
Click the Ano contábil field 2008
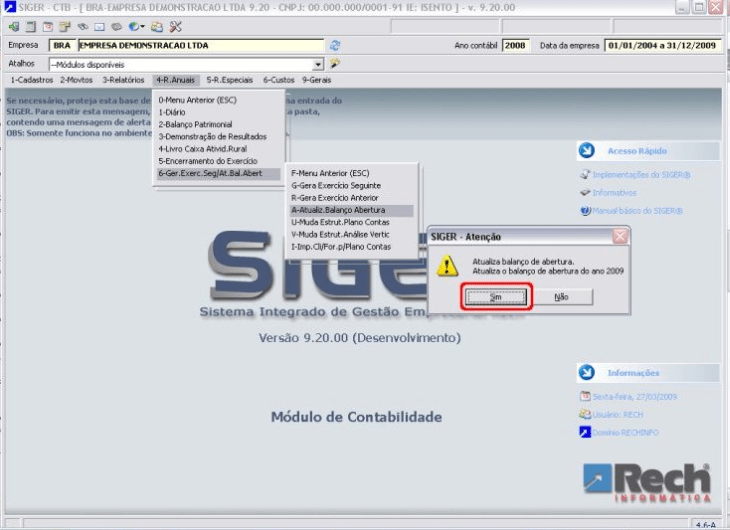point(516,45)
